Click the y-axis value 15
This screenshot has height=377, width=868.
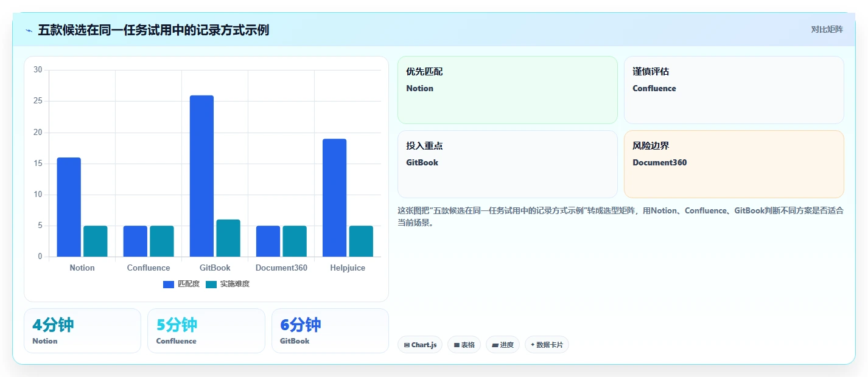38,164
